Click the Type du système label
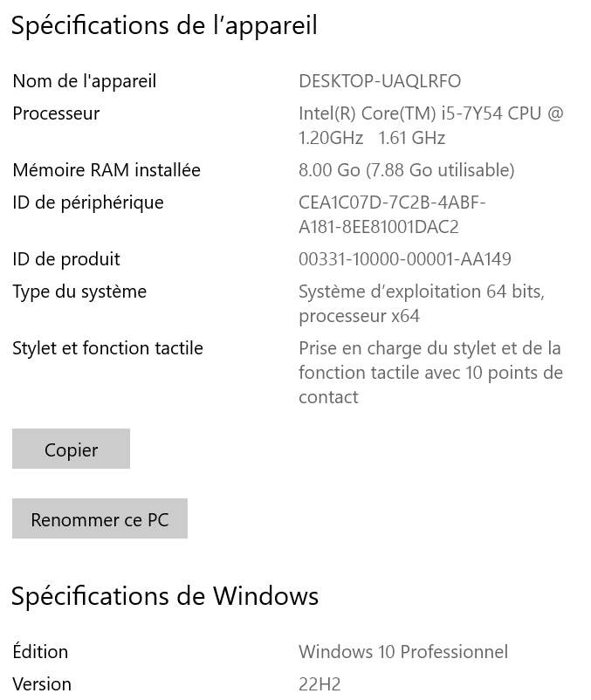Screen dimensions: 591x700 (79, 292)
